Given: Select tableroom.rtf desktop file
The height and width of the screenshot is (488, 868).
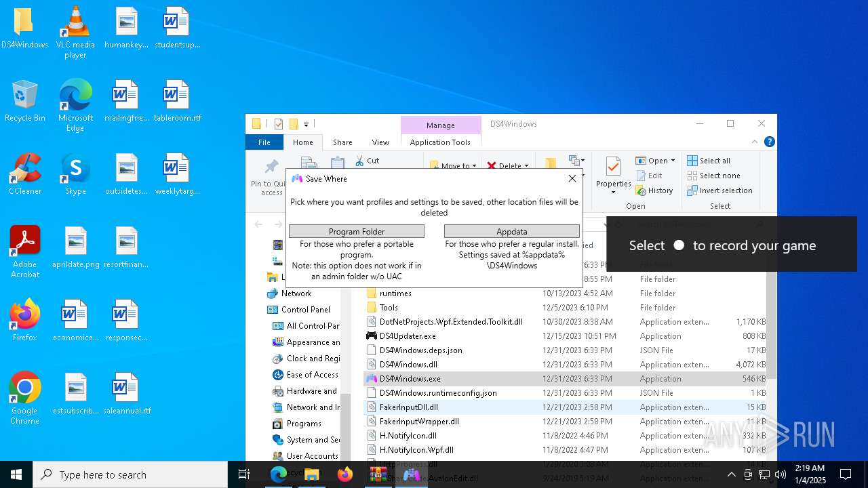Looking at the screenshot, I should coord(177,102).
